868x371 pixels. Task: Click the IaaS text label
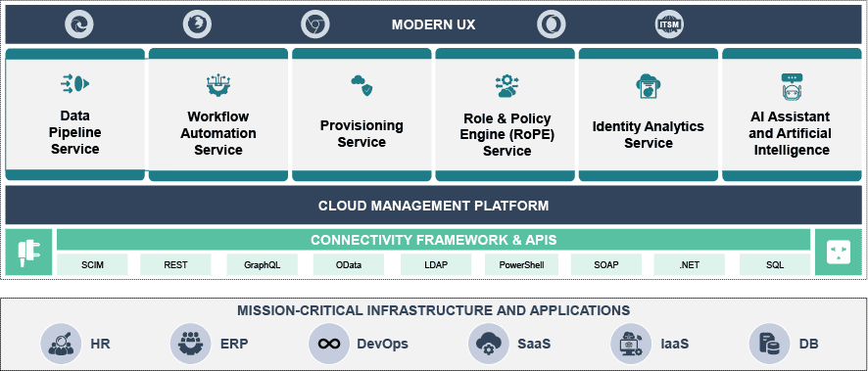coord(674,344)
